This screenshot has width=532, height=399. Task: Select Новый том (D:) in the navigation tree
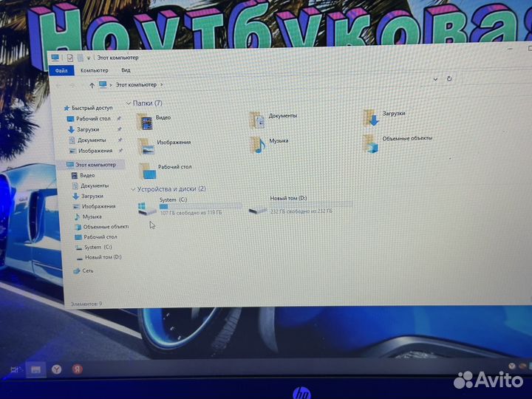pyautogui.click(x=99, y=257)
